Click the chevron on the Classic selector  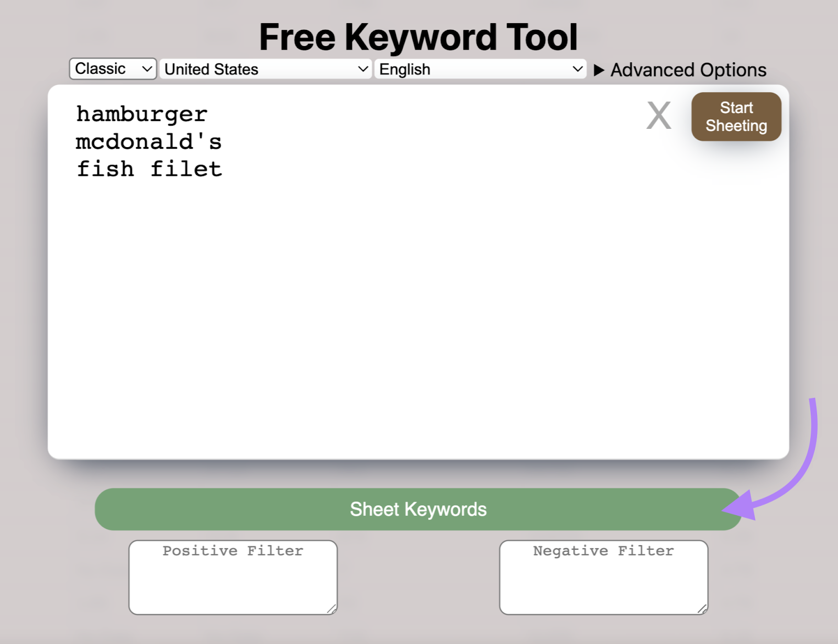[x=148, y=69]
